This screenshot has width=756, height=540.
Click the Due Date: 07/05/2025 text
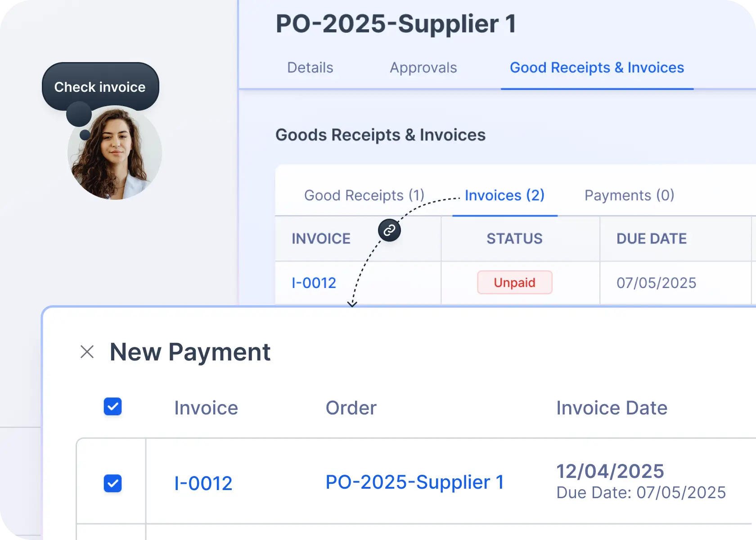tap(641, 492)
